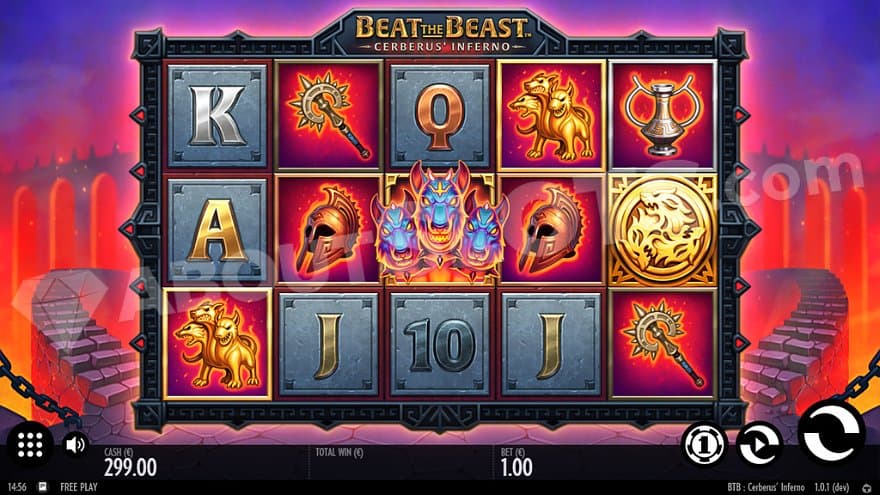
Task: Spin the reels with large spin button
Action: pos(831,433)
